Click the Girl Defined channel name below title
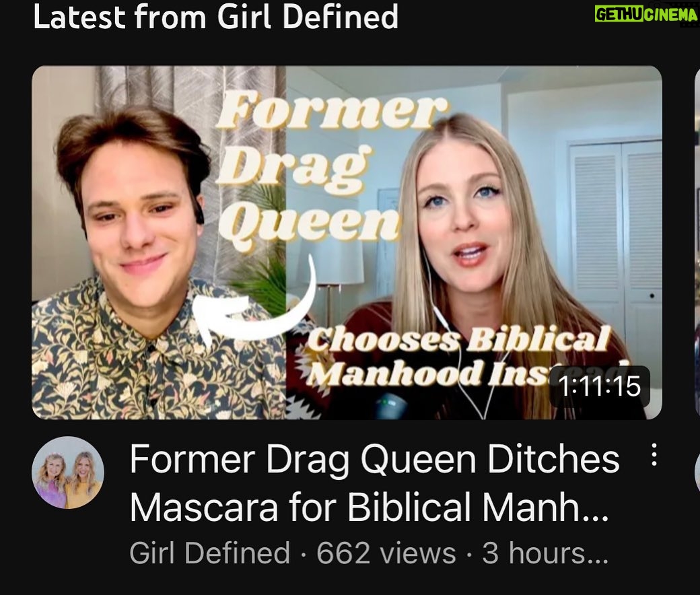 (x=210, y=553)
